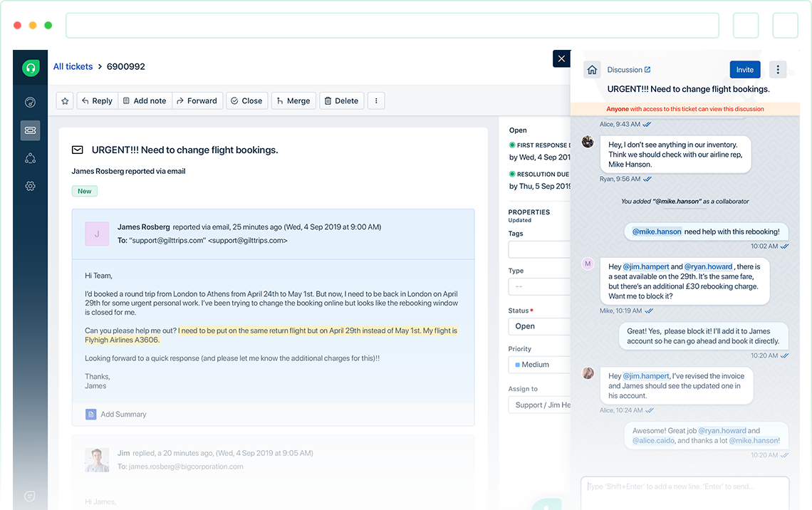
Task: Click Ryan's avatar in discussion
Action: click(x=588, y=142)
